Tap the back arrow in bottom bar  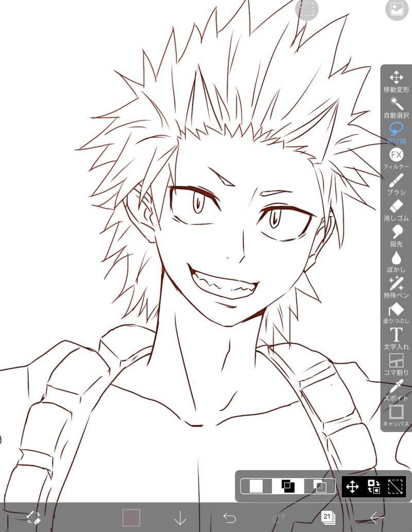click(377, 518)
